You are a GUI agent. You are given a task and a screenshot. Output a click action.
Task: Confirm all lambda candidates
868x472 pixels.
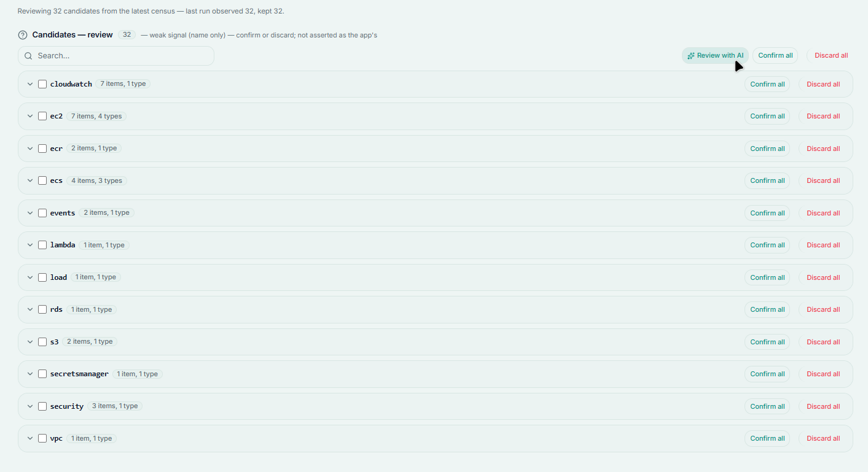[x=767, y=245]
